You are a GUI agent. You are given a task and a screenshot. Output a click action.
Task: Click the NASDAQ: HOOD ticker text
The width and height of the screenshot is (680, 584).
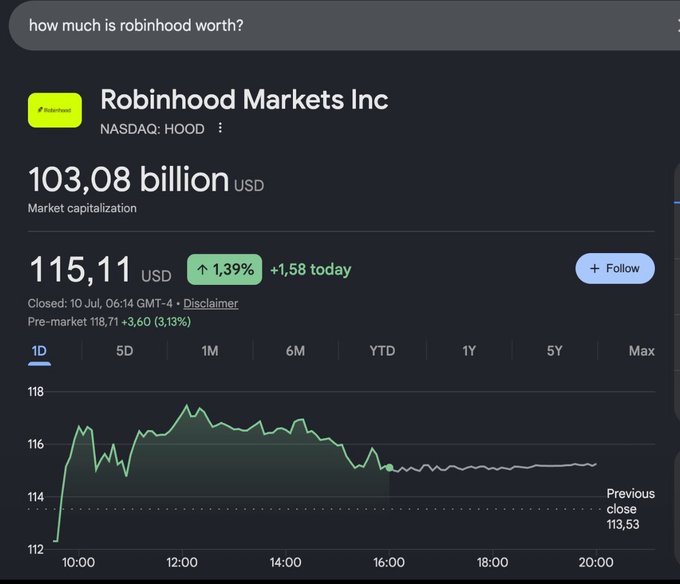click(152, 129)
